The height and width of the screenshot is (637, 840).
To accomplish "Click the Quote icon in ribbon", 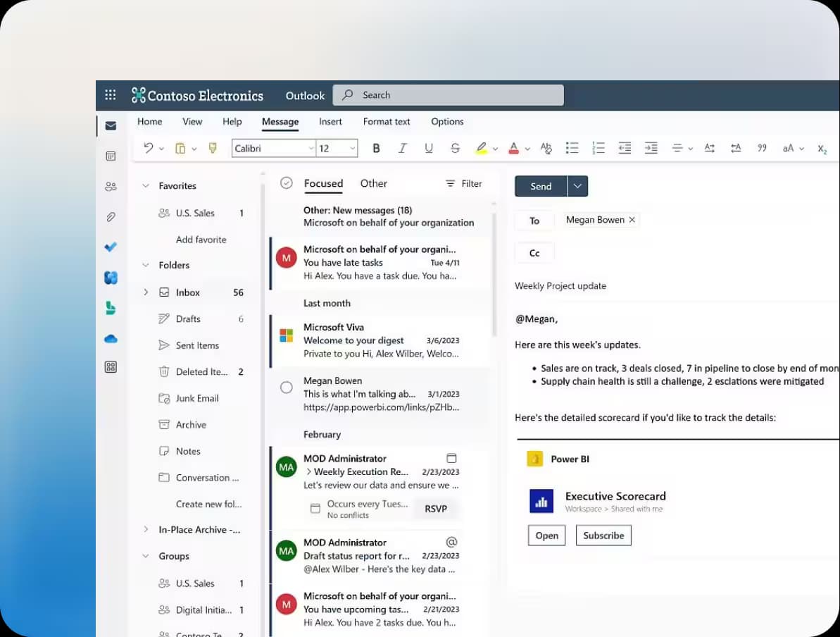I will click(x=762, y=148).
